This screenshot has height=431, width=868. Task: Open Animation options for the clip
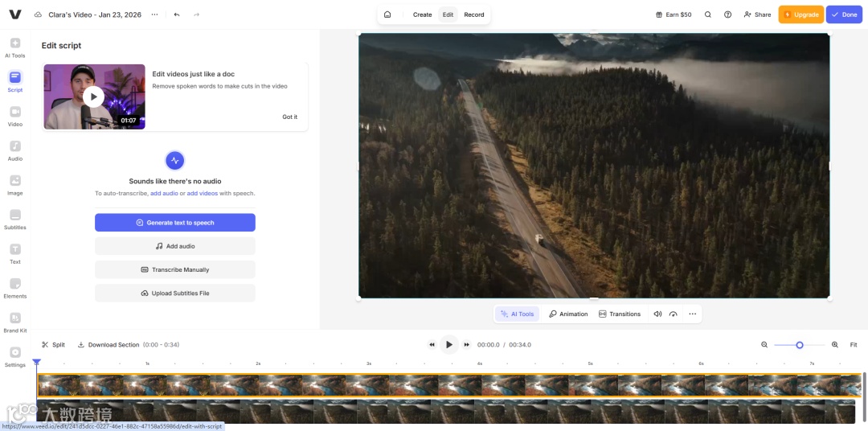[x=568, y=314]
